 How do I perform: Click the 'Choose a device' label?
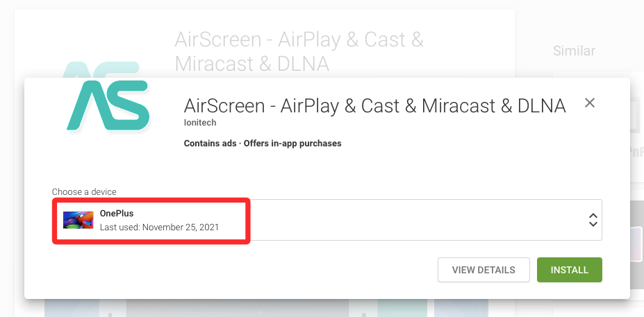pyautogui.click(x=84, y=191)
